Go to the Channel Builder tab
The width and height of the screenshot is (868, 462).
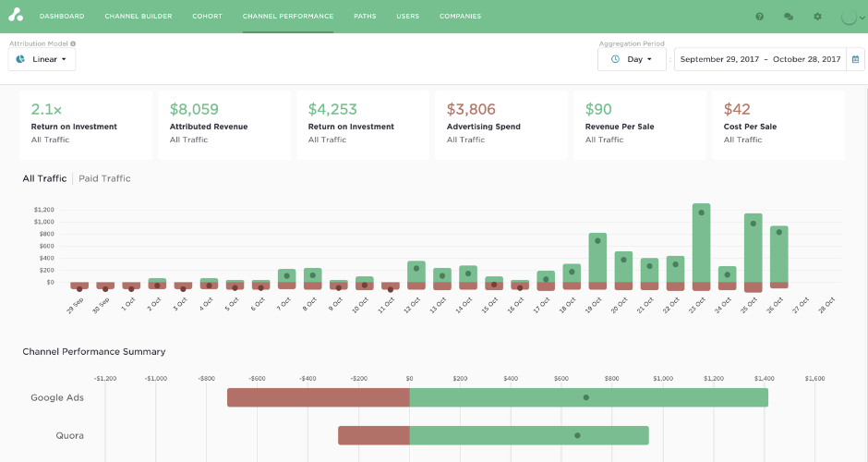coord(138,17)
